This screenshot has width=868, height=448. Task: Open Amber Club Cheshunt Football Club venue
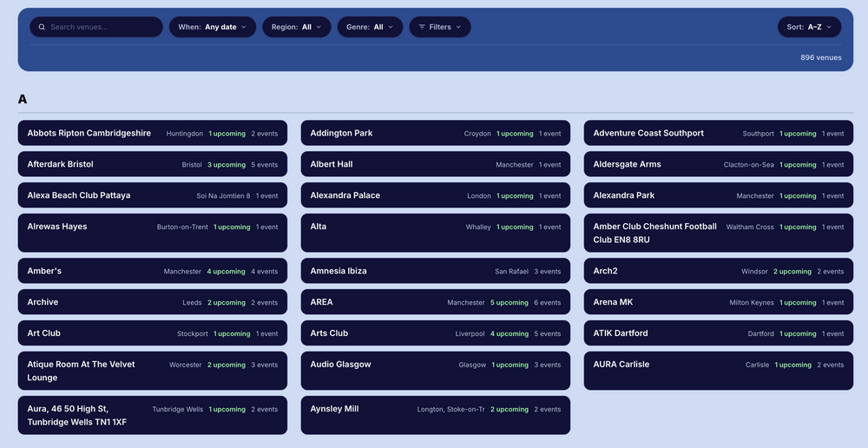(719, 233)
